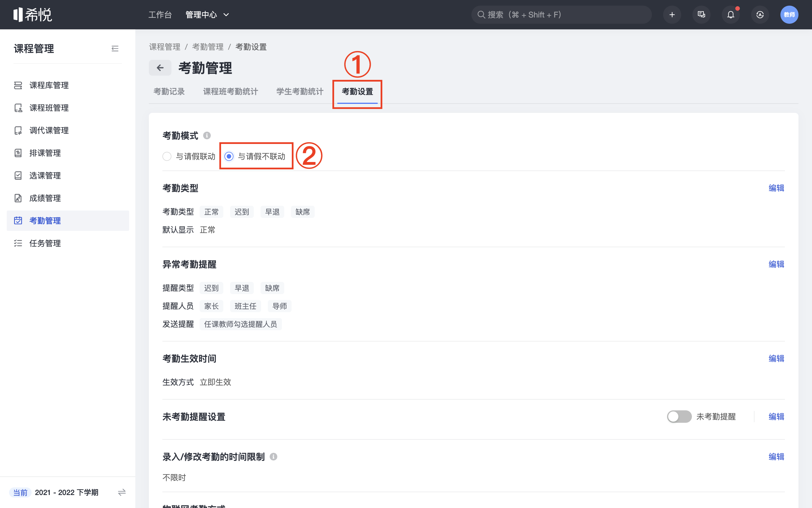Open the 工作台 menu item
The image size is (812, 508).
click(x=160, y=14)
